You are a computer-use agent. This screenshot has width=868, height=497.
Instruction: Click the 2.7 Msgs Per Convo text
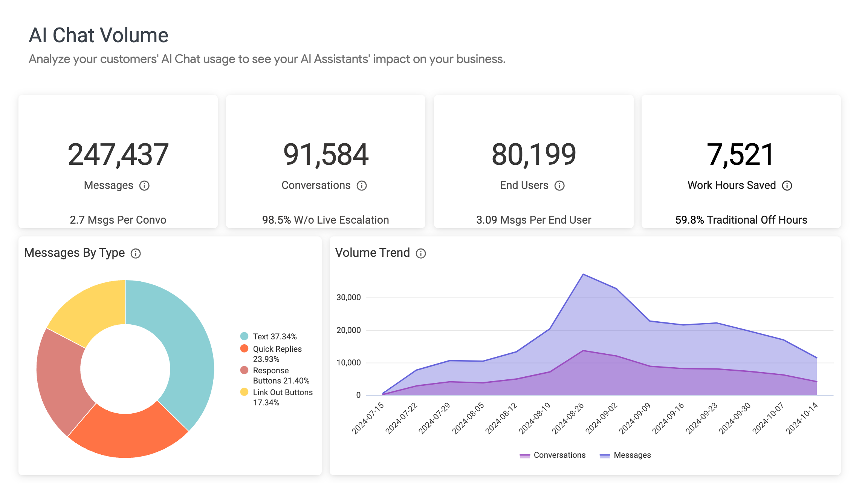[118, 220]
